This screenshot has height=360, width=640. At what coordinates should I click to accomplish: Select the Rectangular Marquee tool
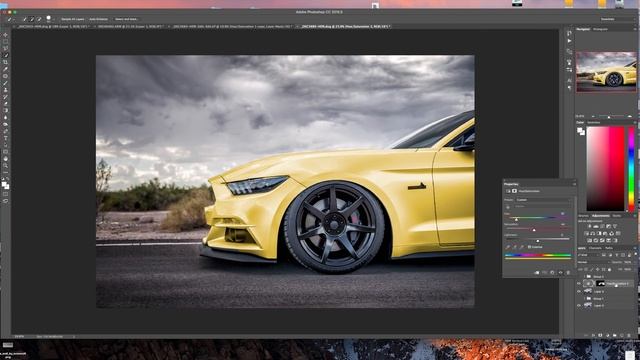click(x=5, y=42)
